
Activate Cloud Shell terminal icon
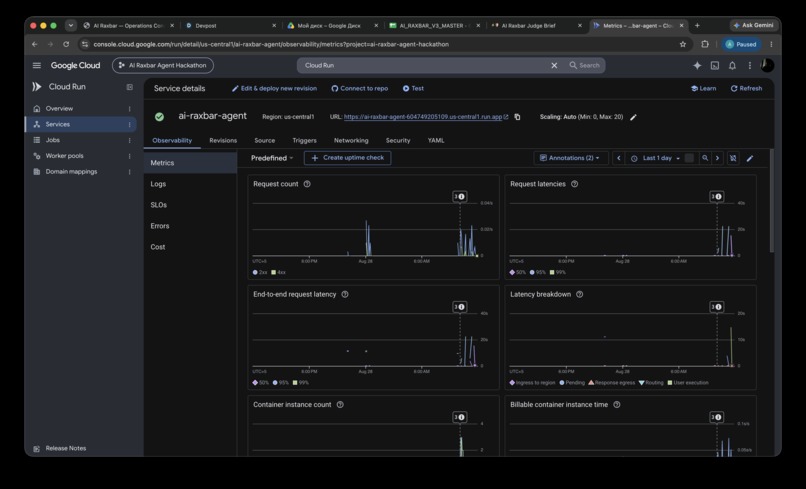tap(715, 65)
